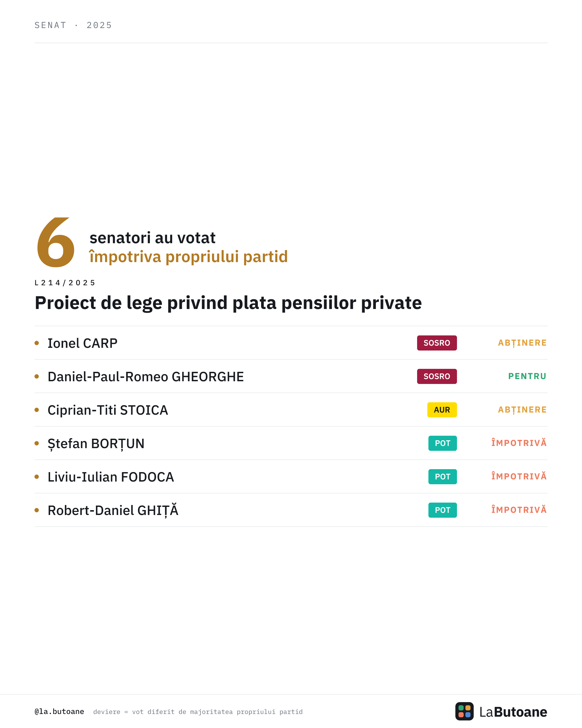
Task: Select the SOSRO badge for Daniel-Paul-Romeo GHEORGHE
Action: click(437, 376)
